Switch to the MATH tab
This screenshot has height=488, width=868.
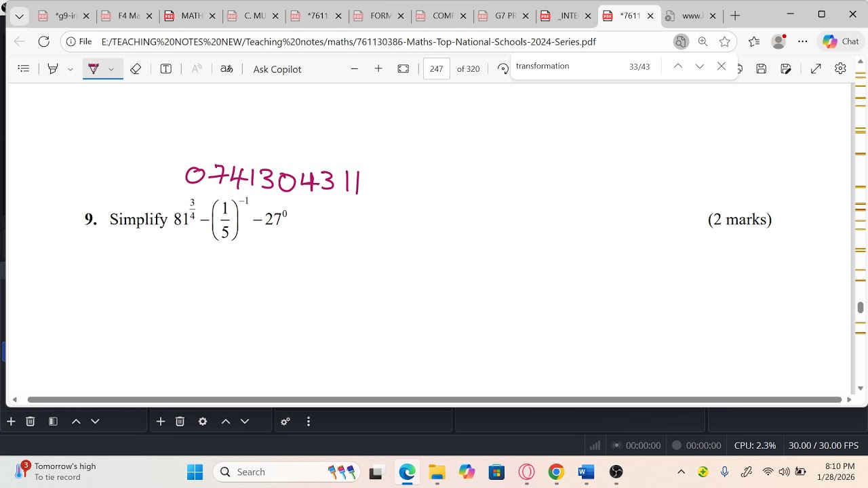click(191, 16)
